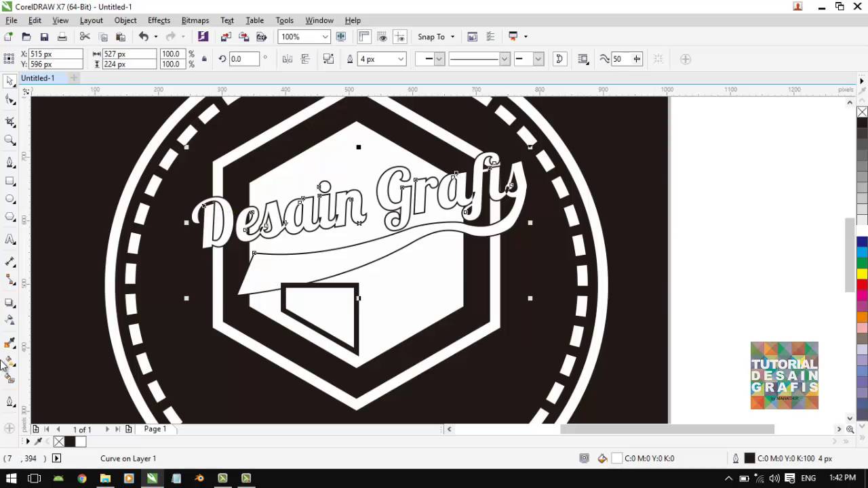Click the Copy icon
This screenshot has width=868, height=488.
pos(103,37)
